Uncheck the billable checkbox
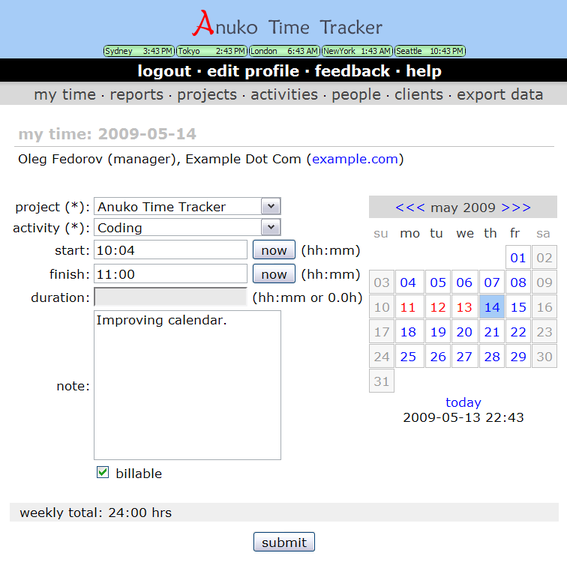 (103, 472)
